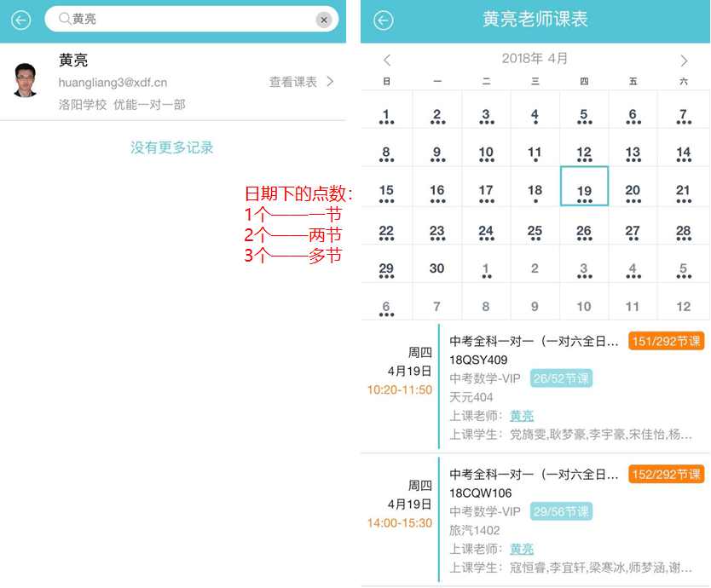This screenshot has width=711, height=588.
Task: Tap the back arrow on the search screen
Action: (21, 20)
